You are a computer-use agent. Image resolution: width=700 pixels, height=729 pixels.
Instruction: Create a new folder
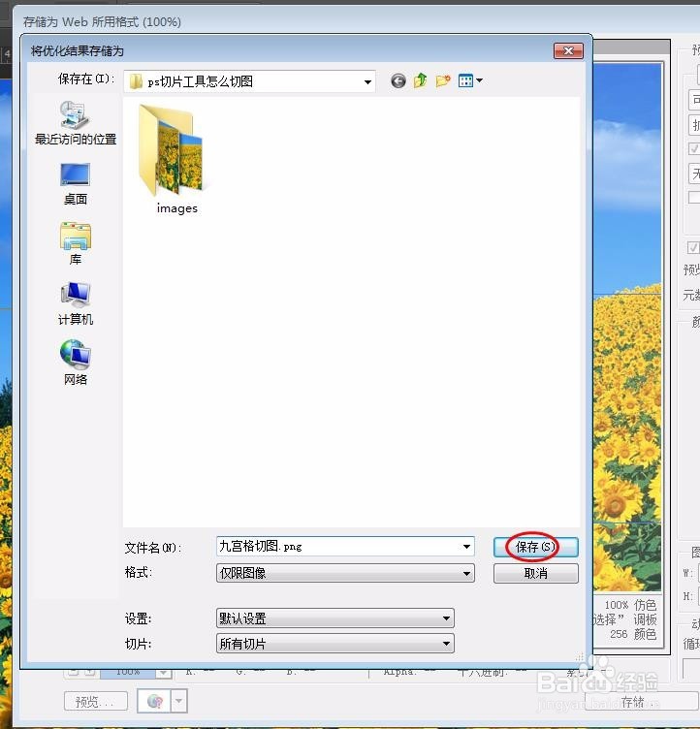tap(443, 80)
